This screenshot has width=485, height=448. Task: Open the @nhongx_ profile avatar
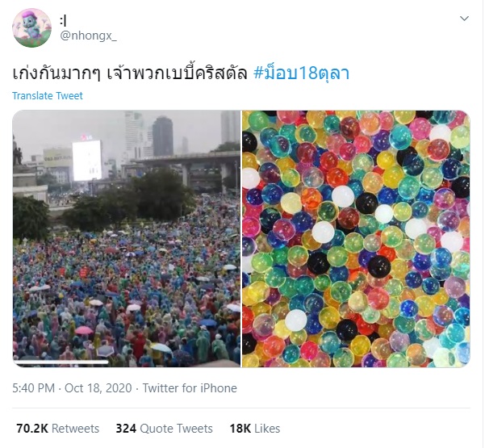(x=31, y=27)
